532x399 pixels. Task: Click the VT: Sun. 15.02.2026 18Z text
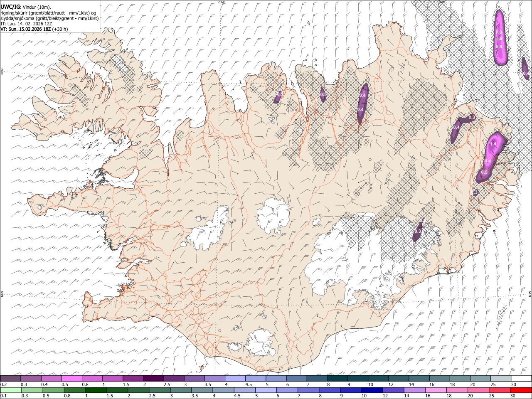click(25, 29)
